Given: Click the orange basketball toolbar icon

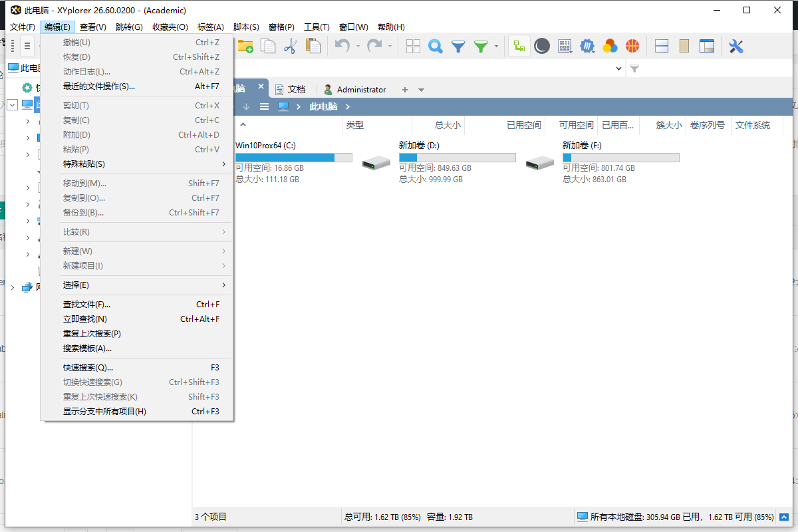Looking at the screenshot, I should tap(632, 46).
